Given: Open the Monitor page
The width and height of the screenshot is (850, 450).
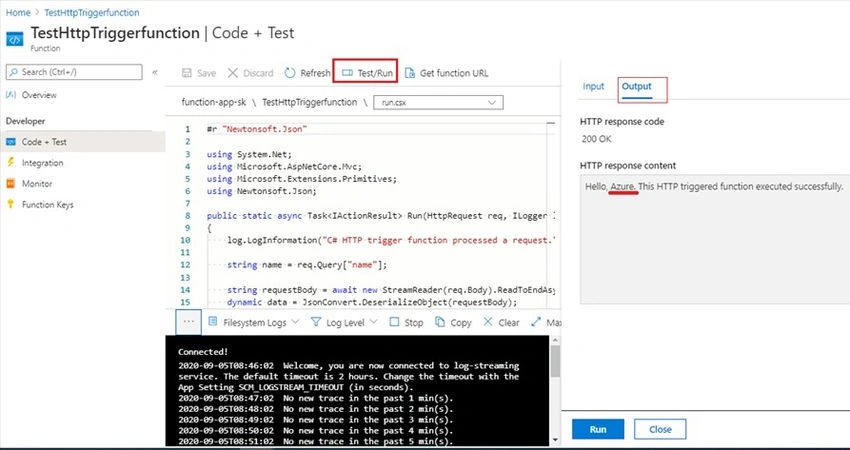Looking at the screenshot, I should click(x=37, y=184).
